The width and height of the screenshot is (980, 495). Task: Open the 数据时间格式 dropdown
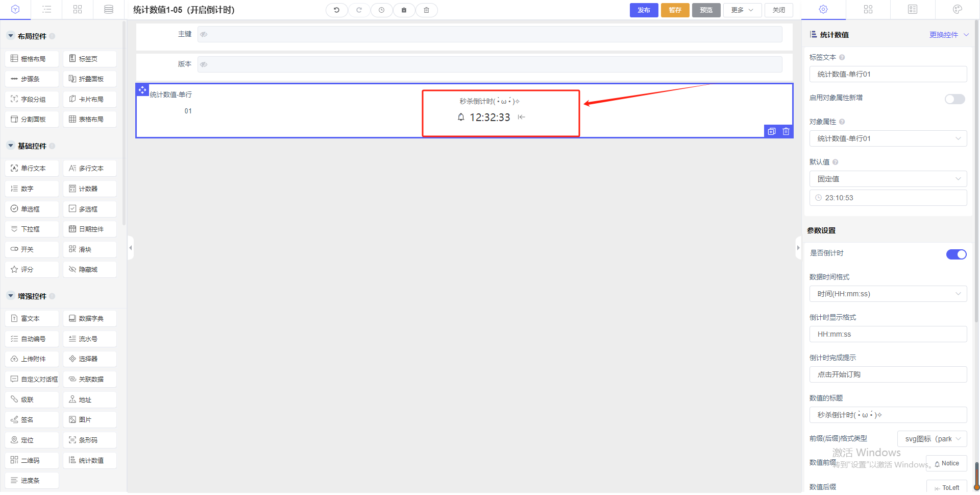888,294
